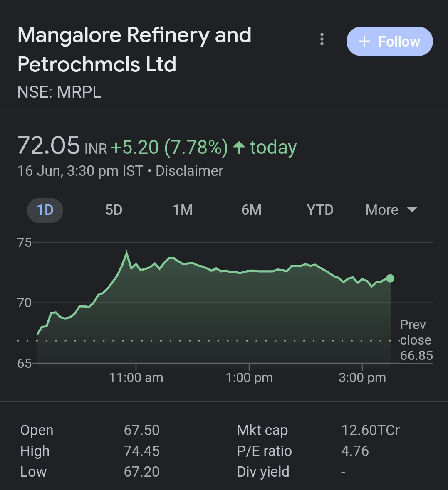Click the 11:00 am axis label
Screen dimensions: 448x490
pyautogui.click(x=136, y=378)
